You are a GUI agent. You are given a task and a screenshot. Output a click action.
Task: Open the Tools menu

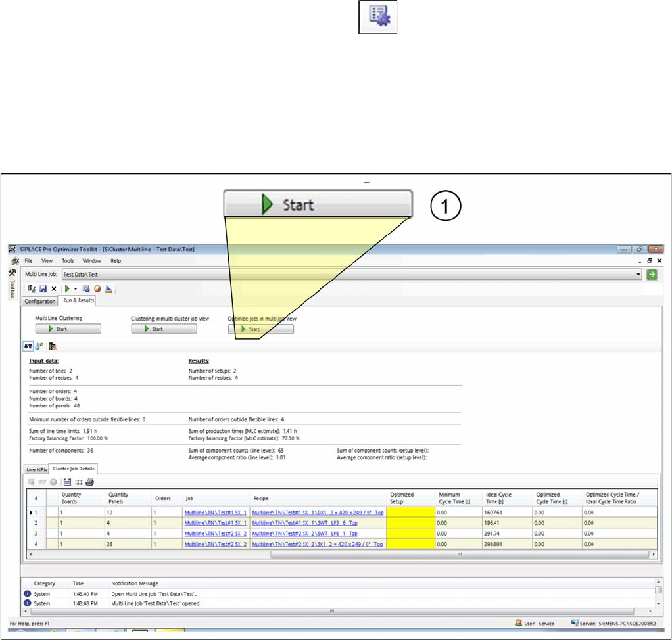[68, 261]
